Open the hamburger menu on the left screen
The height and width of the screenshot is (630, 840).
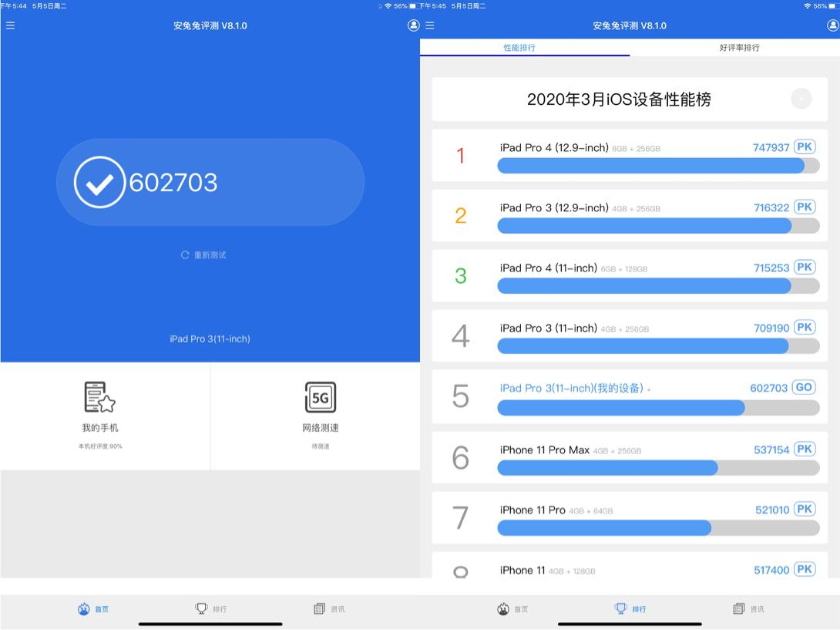pos(10,25)
